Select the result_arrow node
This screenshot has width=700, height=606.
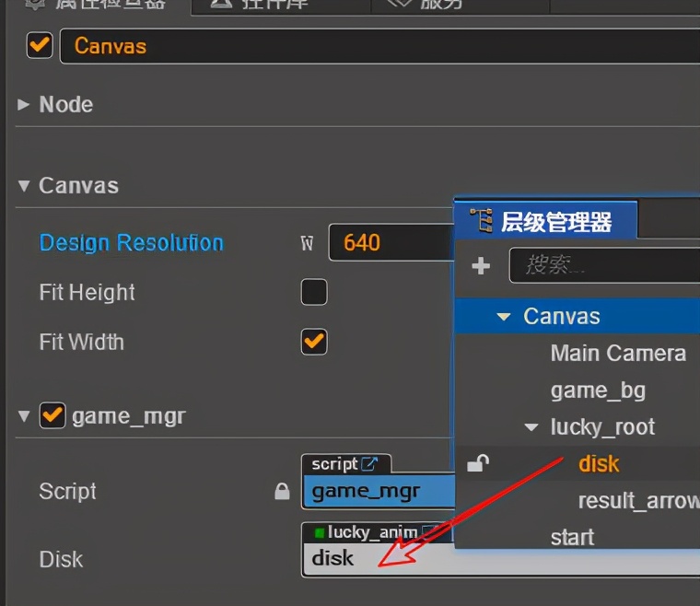639,501
